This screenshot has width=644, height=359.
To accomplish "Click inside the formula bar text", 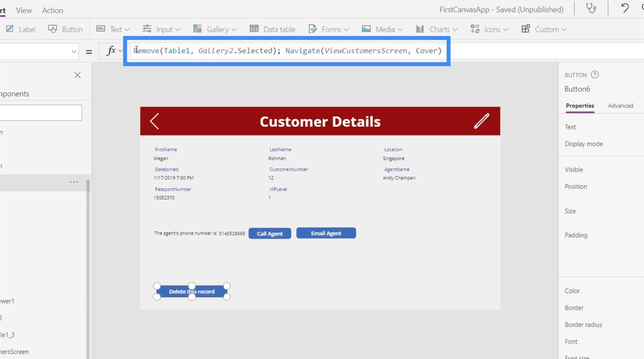I will click(x=287, y=51).
